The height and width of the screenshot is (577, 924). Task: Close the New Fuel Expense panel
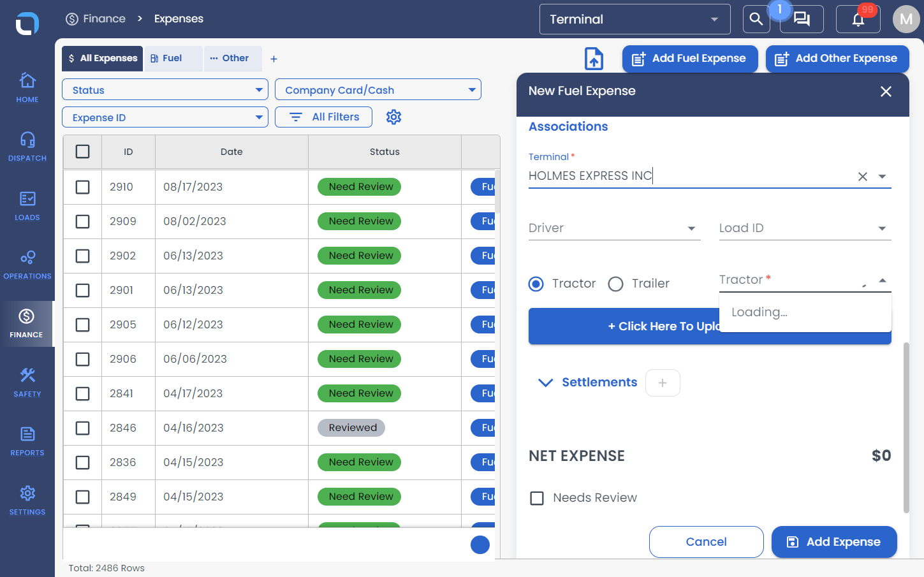886,92
